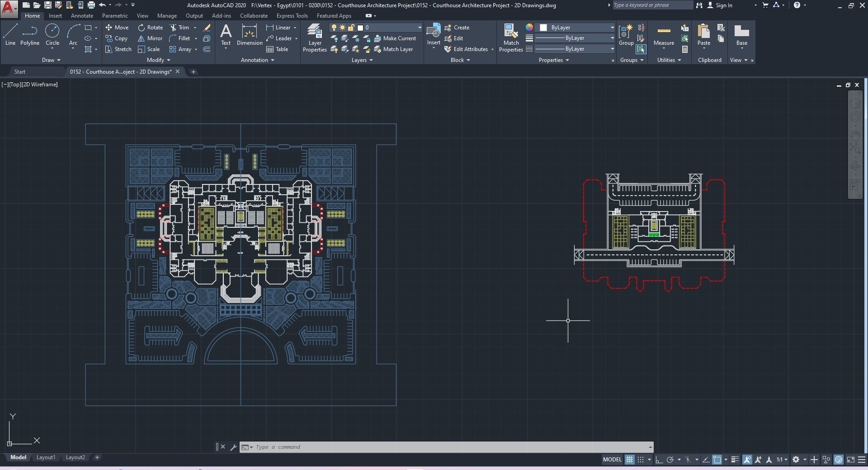868x470 pixels.
Task: Click the MODEL space status button
Action: (612, 460)
